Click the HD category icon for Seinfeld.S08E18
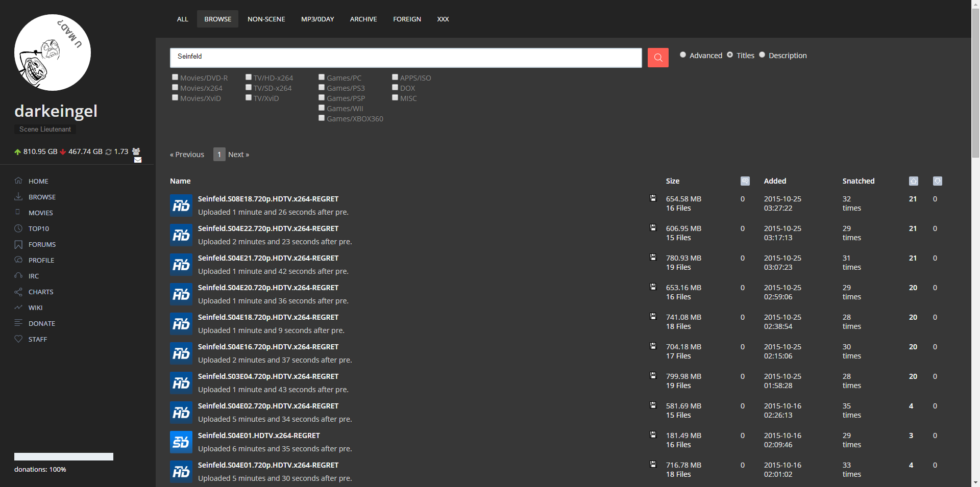980x487 pixels. click(x=181, y=206)
